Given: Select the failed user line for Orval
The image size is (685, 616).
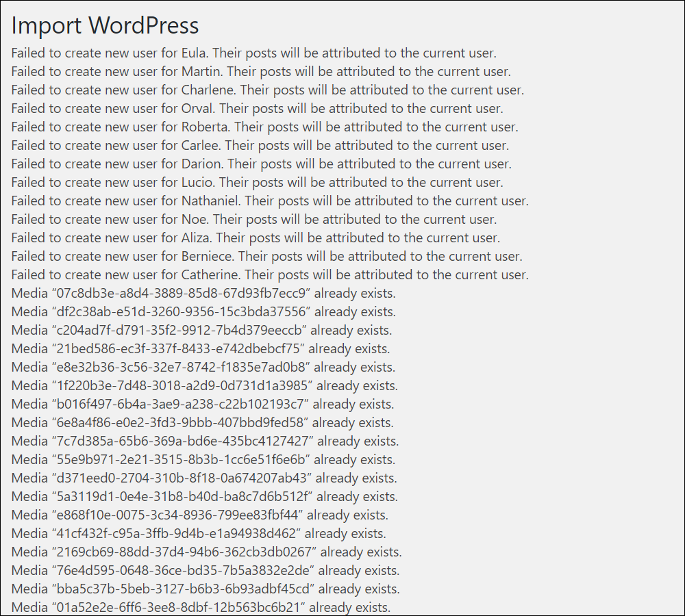Looking at the screenshot, I should point(258,108).
